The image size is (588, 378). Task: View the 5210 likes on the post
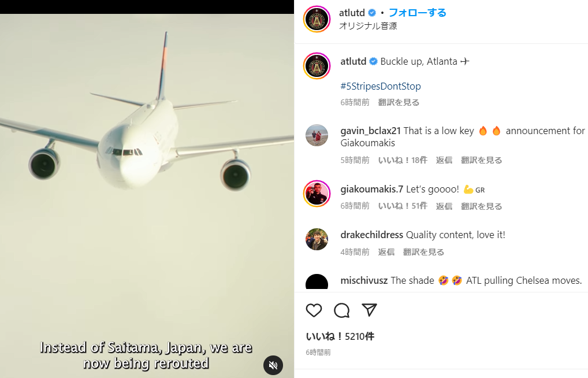click(340, 336)
